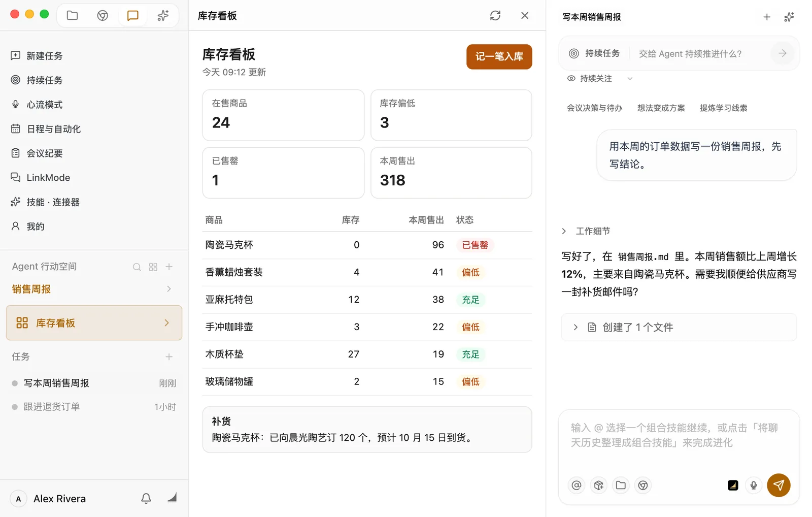Add new Agent 行动空间 item
This screenshot has height=517, width=812.
click(x=170, y=267)
